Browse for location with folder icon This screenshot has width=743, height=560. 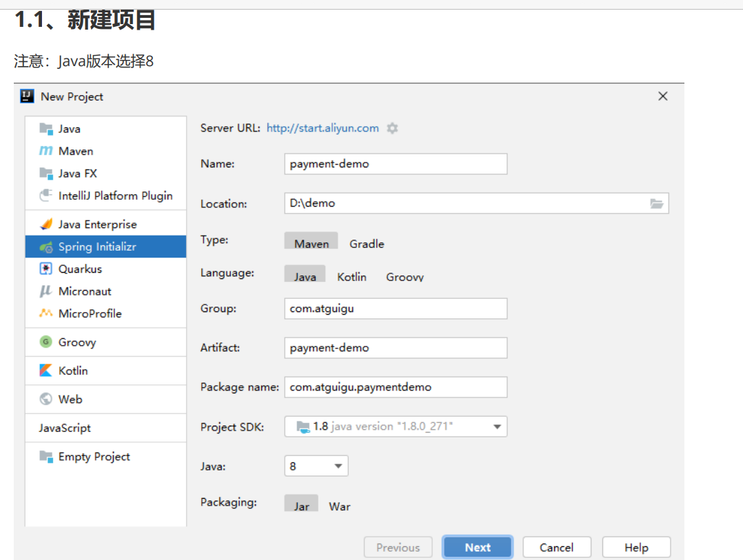tap(657, 204)
